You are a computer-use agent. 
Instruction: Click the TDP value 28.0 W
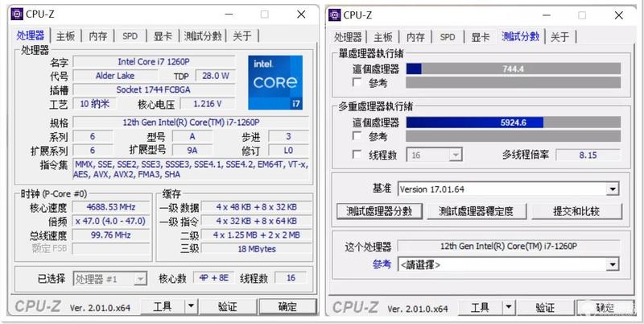pos(216,76)
